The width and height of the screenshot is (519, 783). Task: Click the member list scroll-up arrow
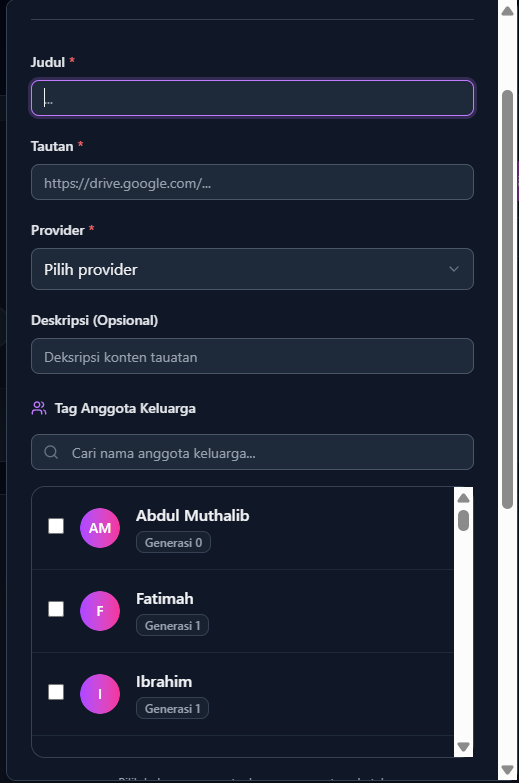(x=464, y=498)
